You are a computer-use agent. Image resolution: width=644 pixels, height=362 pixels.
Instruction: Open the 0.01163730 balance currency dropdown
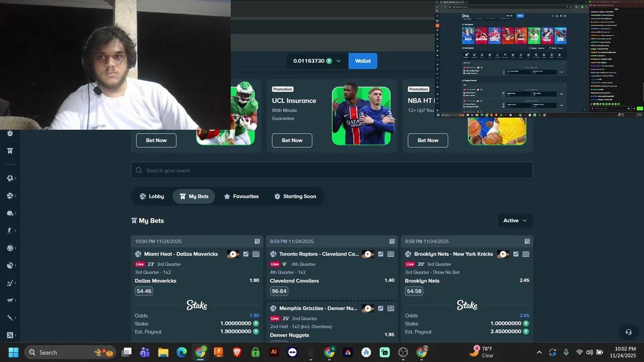[x=317, y=61]
